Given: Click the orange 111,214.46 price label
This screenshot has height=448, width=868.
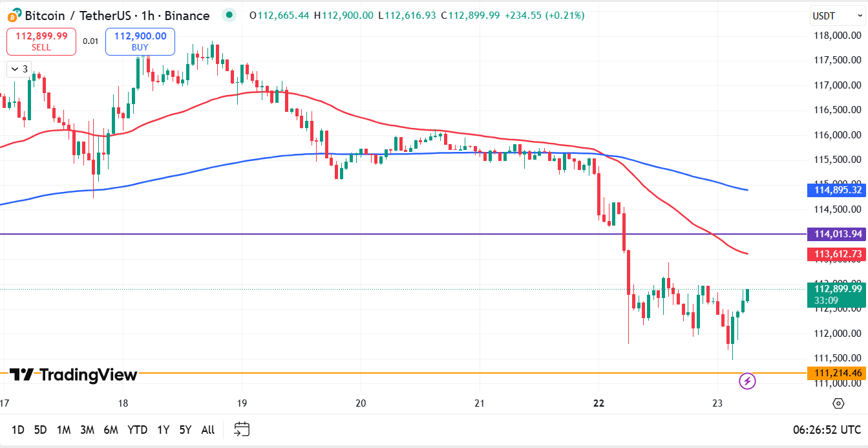Looking at the screenshot, I should coord(837,373).
